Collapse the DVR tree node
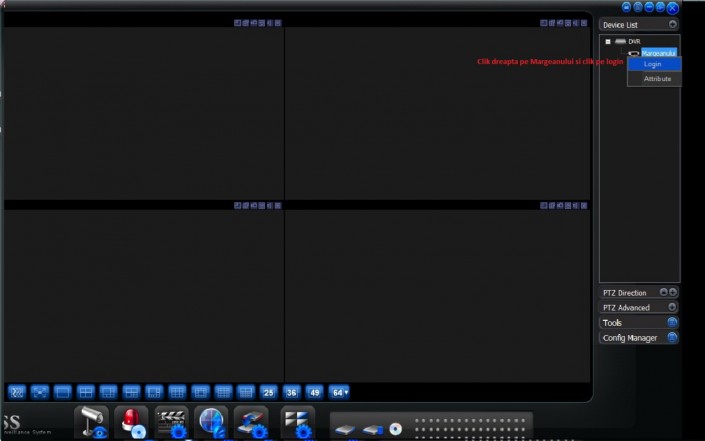The height and width of the screenshot is (441, 705). (x=607, y=41)
